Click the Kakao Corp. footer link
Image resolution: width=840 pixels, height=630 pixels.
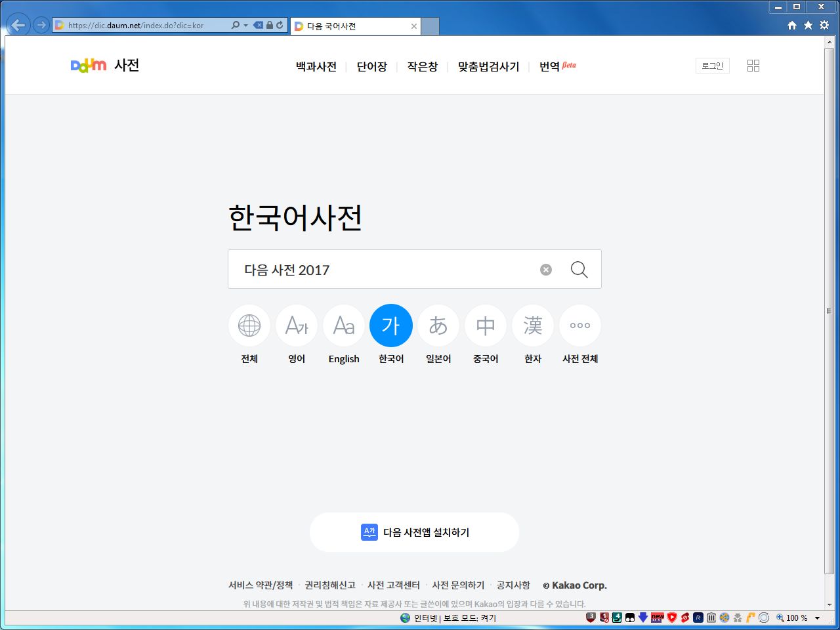coord(575,585)
